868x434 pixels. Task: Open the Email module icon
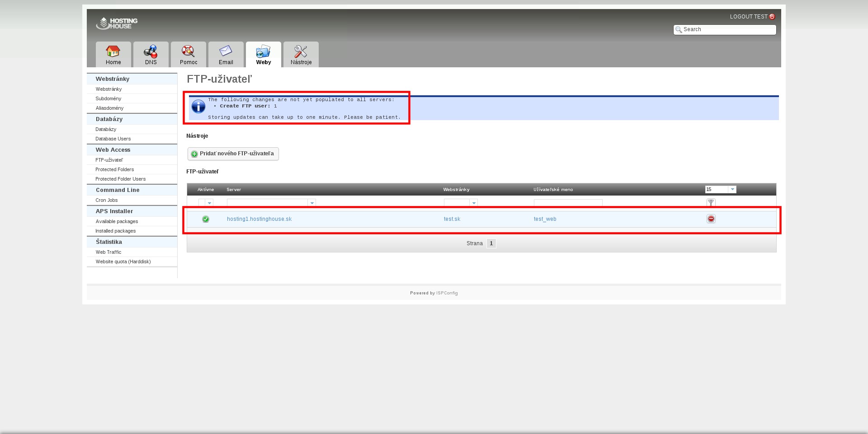[x=226, y=52]
